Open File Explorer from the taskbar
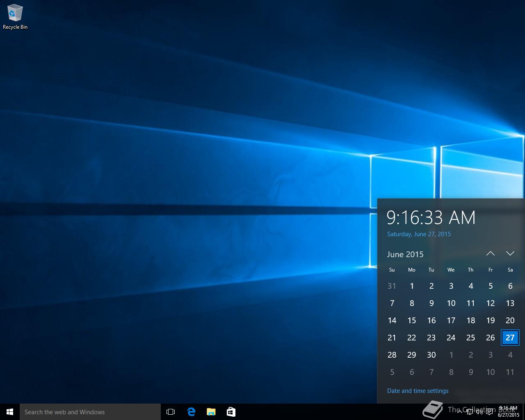Viewport: 525px width, 420px height. click(211, 411)
